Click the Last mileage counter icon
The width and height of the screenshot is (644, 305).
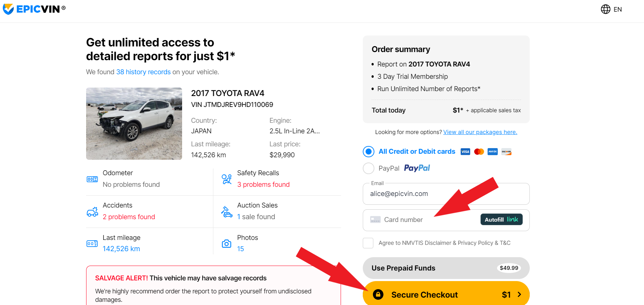tap(92, 243)
